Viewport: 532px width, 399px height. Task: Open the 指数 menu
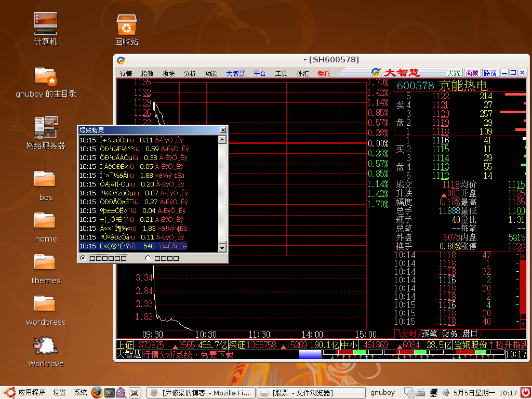pos(147,73)
